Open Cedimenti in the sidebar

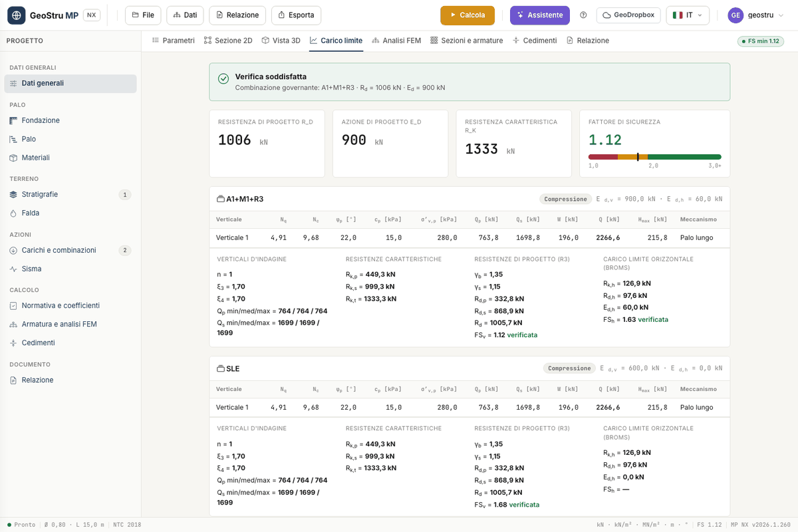(x=70, y=343)
